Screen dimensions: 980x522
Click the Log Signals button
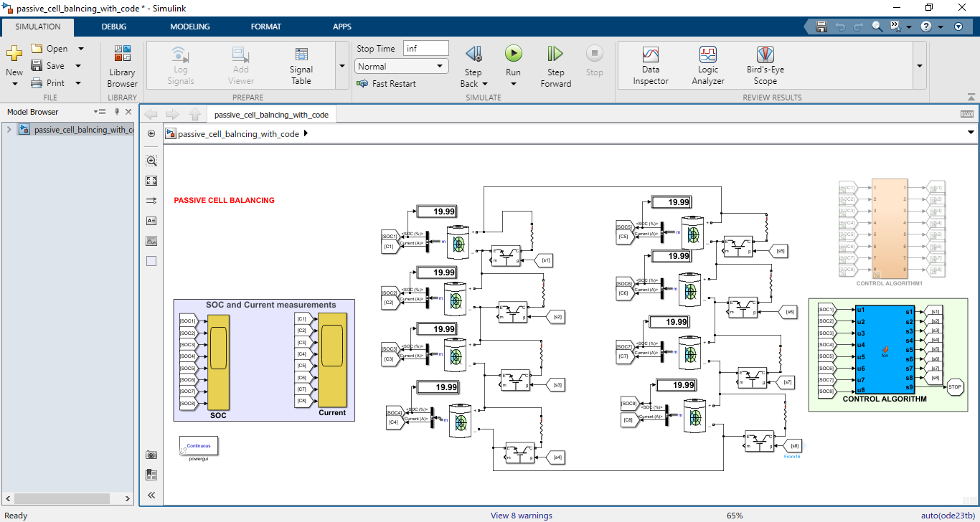(180, 65)
